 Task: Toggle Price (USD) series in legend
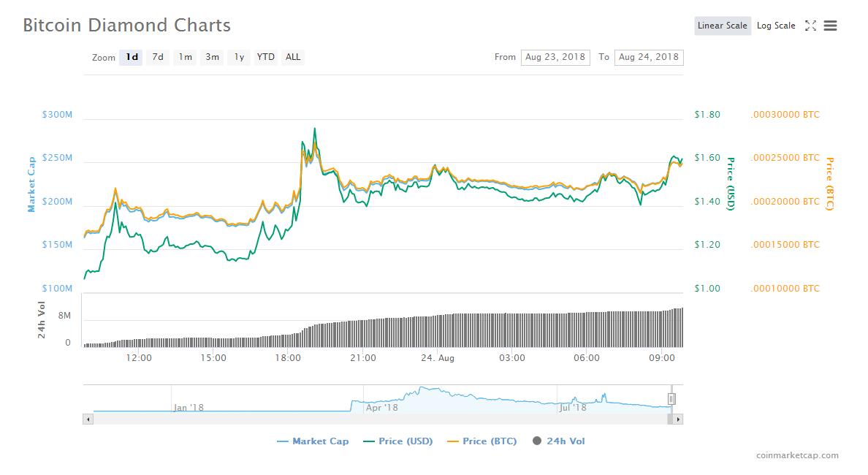point(398,441)
